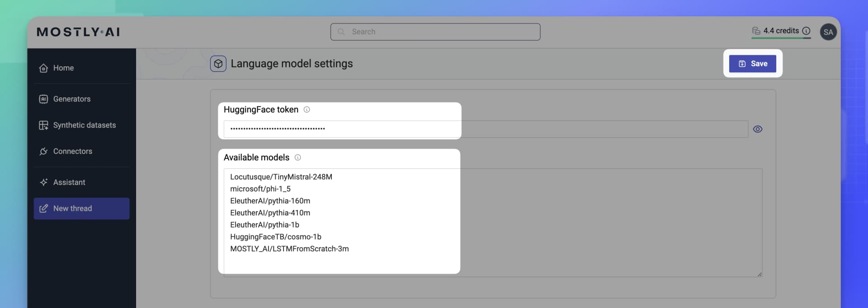Viewport: 868px width, 308px height.
Task: Save the language model settings
Action: pos(753,64)
